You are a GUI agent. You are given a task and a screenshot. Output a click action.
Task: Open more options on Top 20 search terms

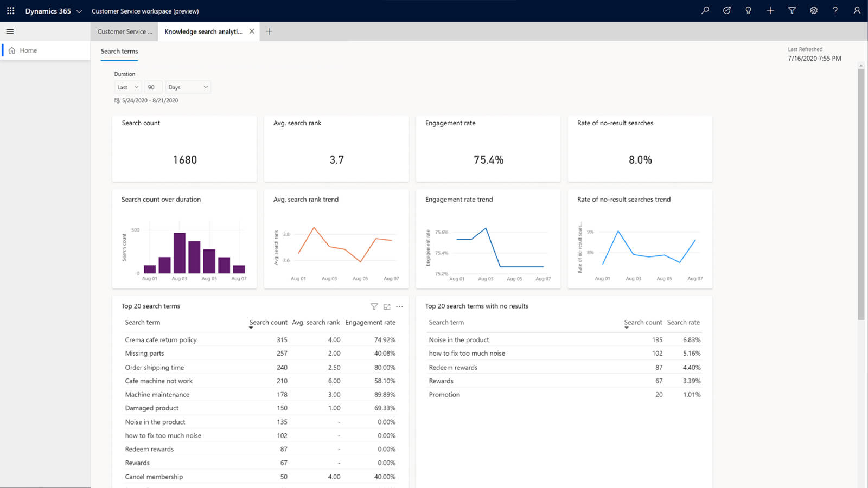click(x=400, y=306)
